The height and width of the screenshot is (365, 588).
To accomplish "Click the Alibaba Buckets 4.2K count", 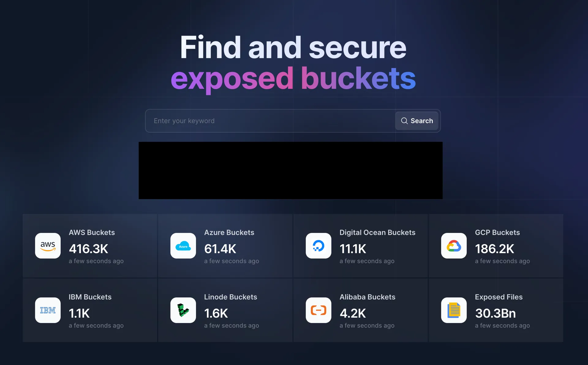I will pyautogui.click(x=353, y=313).
